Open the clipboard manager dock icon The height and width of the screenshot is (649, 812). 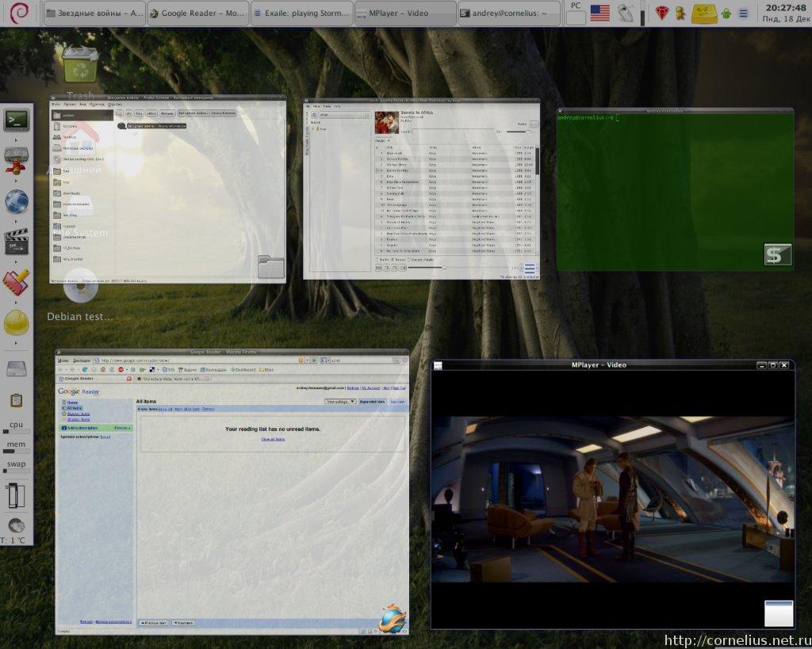(17, 400)
